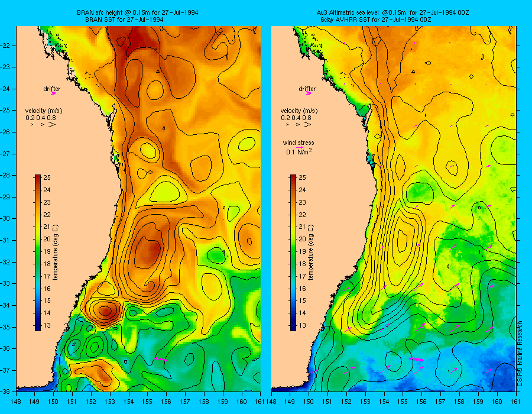Click the drifter legend marker in AVHRR panel

click(x=309, y=93)
